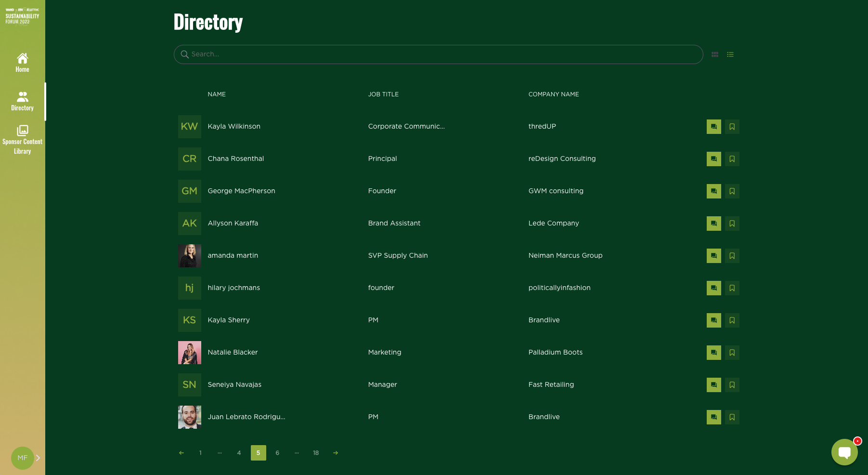This screenshot has height=475, width=868.
Task: Go to next page arrow
Action: pyautogui.click(x=336, y=453)
